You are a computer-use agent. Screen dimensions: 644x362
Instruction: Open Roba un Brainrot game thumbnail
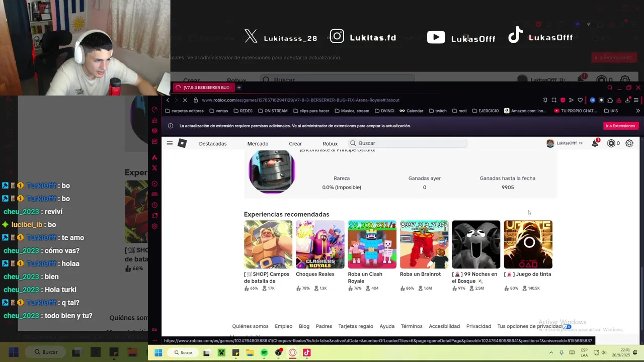click(424, 244)
